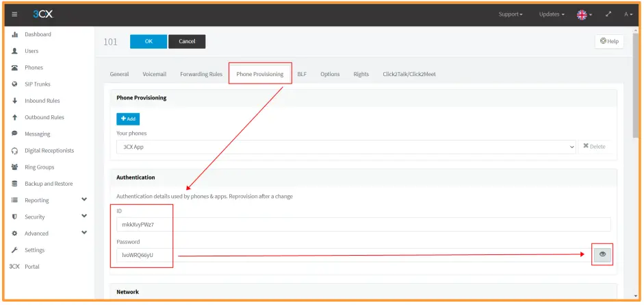Screen dimensions: 644x305
Task: Click the Cancel button
Action: tap(187, 42)
